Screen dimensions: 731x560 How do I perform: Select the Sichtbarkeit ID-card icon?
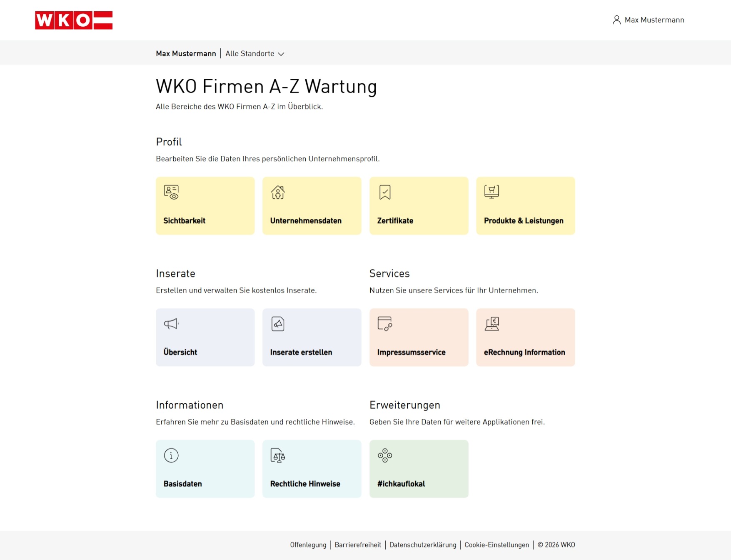[x=170, y=192]
